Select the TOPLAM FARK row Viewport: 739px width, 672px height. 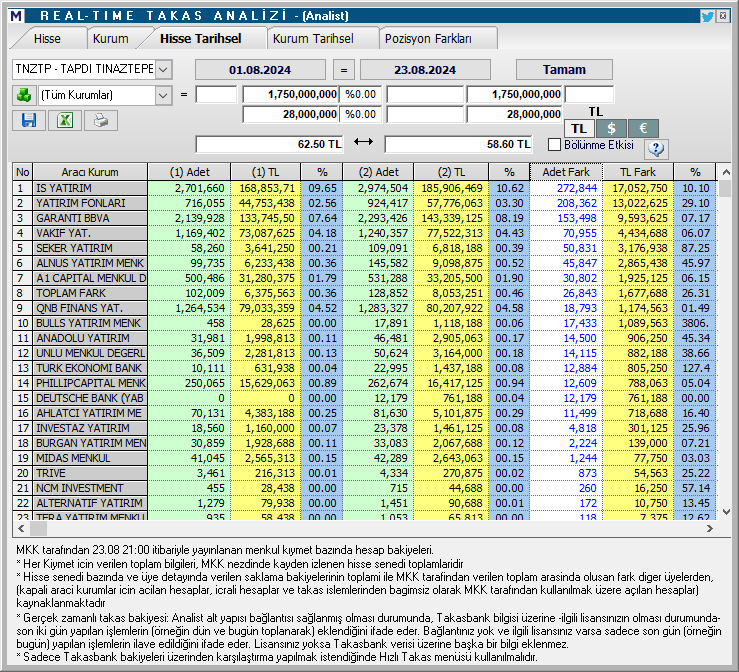(364, 293)
